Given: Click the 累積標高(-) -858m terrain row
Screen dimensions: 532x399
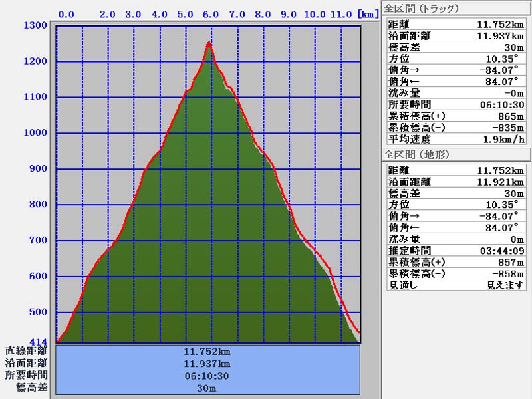Looking at the screenshot, I should 456,274.
